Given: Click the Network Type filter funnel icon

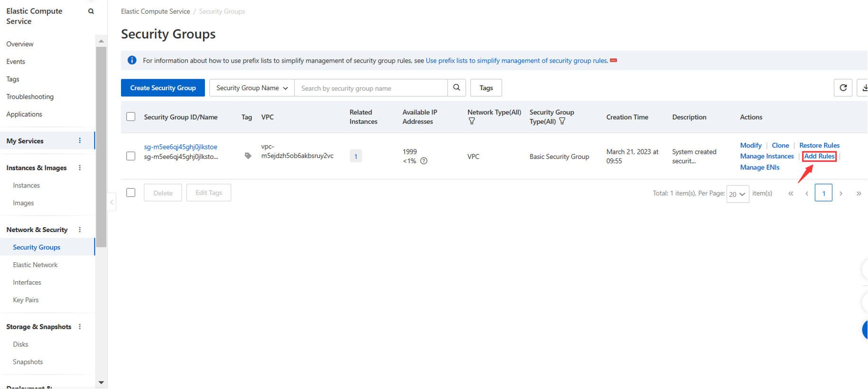Looking at the screenshot, I should 472,121.
